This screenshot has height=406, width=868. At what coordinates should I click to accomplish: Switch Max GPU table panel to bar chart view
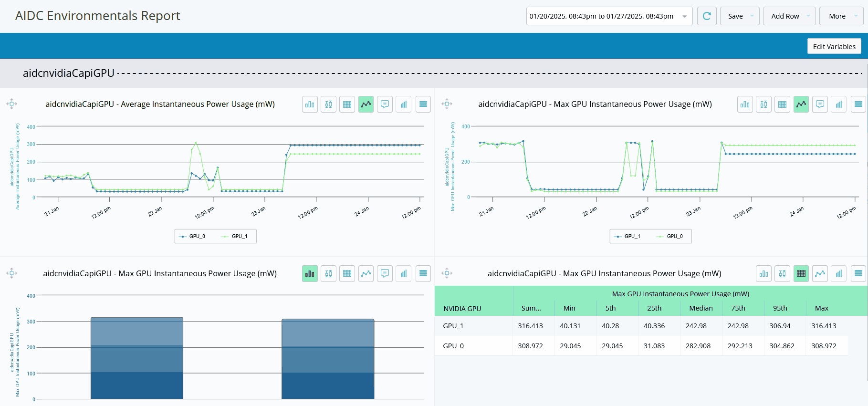[x=764, y=274]
